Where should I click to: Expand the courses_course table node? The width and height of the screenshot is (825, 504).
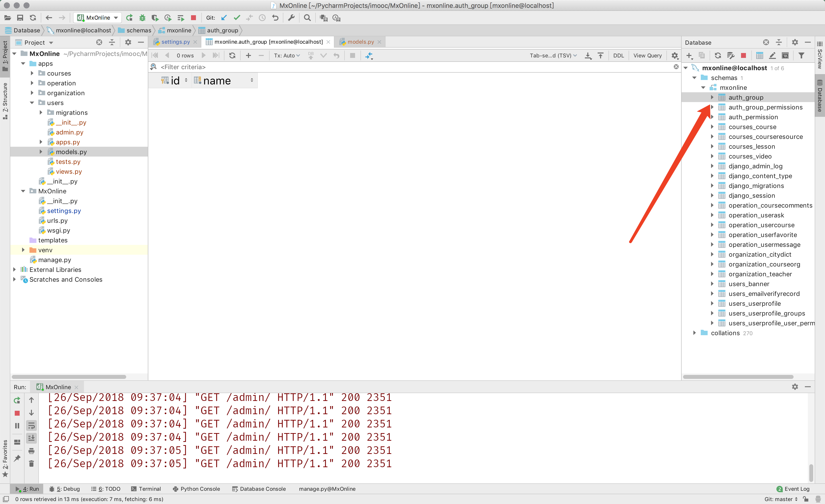pos(712,127)
